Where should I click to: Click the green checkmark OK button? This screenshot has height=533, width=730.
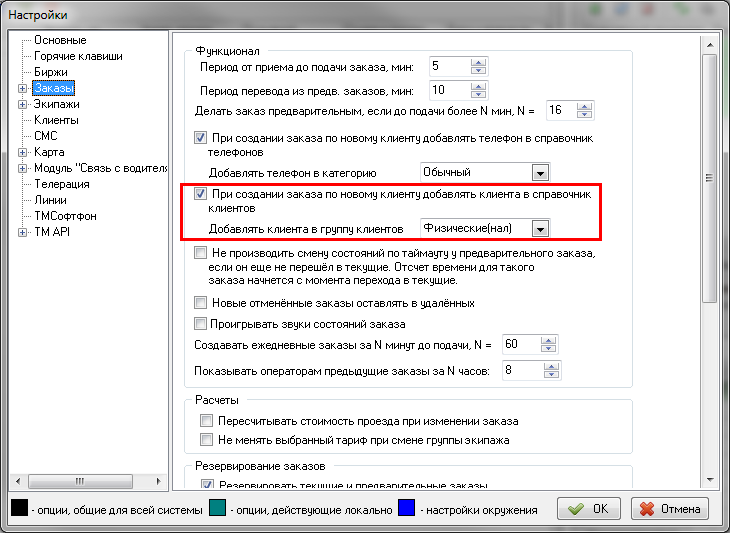(588, 508)
